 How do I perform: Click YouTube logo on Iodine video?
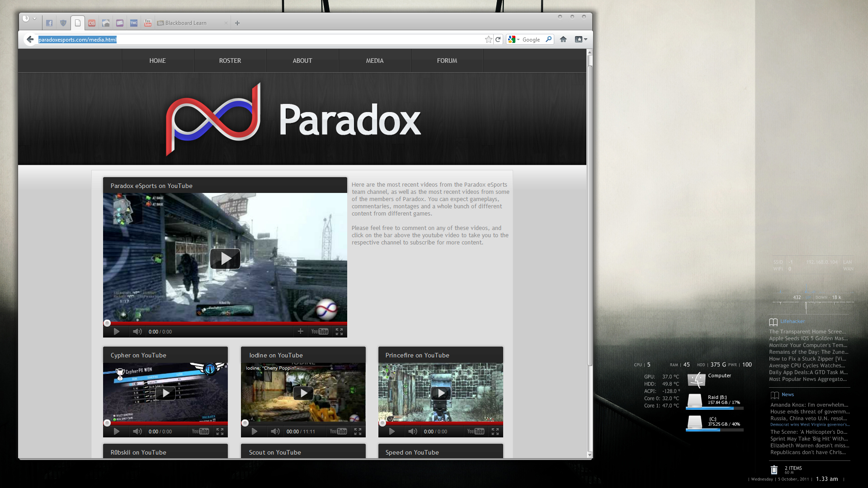pos(338,432)
